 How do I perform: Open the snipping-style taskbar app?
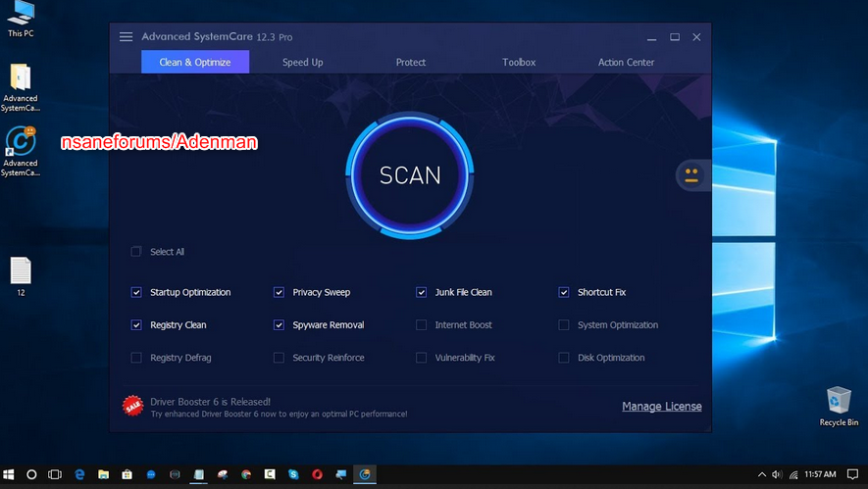(x=223, y=474)
